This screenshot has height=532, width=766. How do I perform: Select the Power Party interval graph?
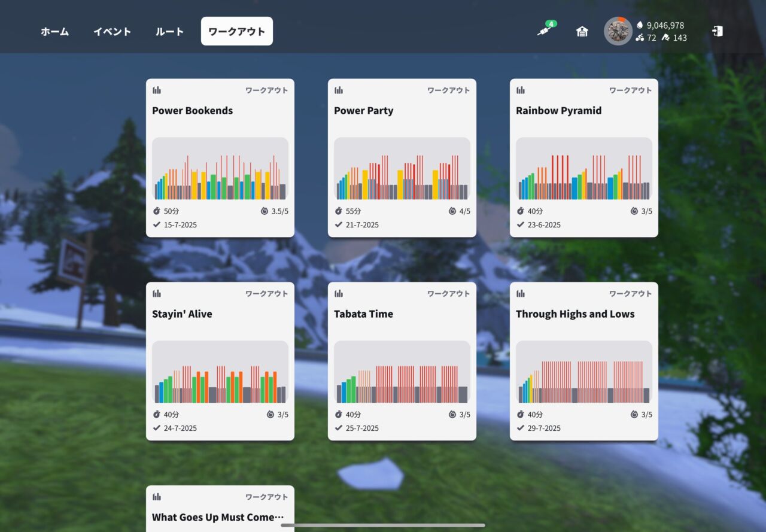pos(402,169)
